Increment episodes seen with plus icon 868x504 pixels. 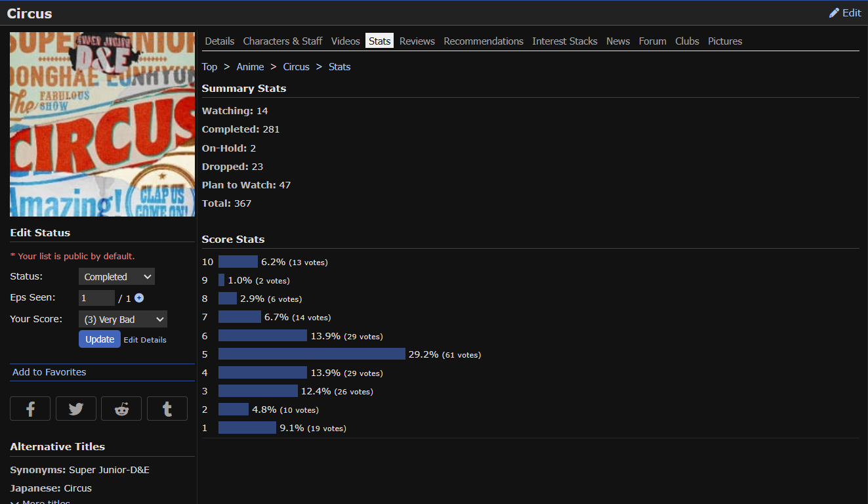(x=139, y=298)
